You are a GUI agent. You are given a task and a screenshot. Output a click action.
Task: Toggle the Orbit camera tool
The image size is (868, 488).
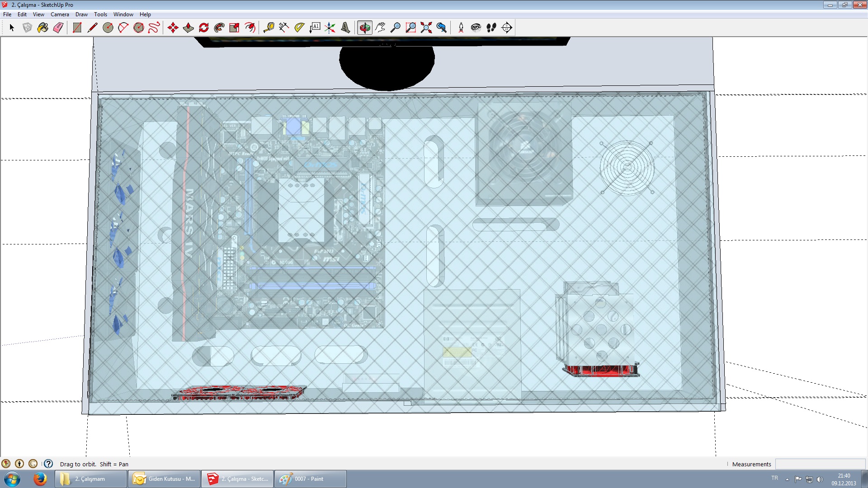(365, 28)
